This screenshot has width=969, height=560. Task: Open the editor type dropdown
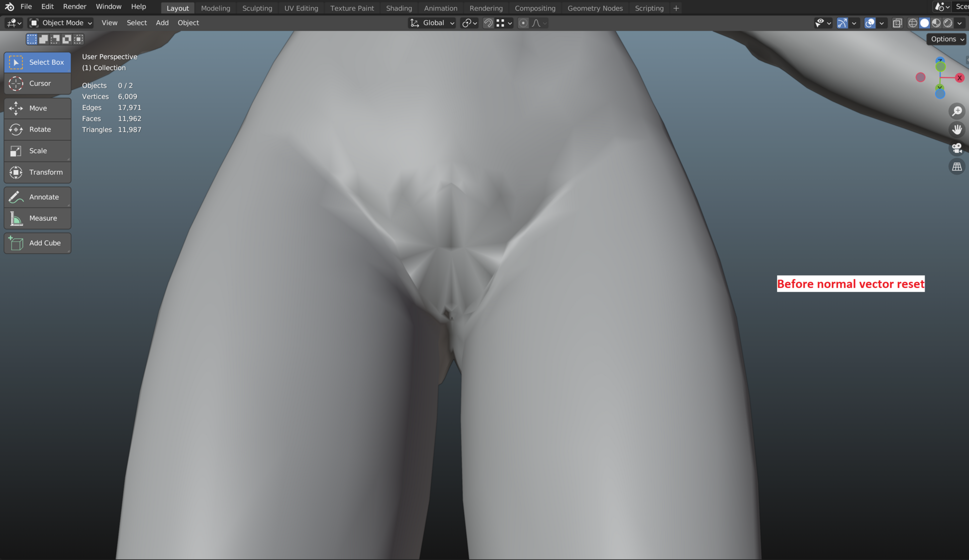(x=14, y=23)
